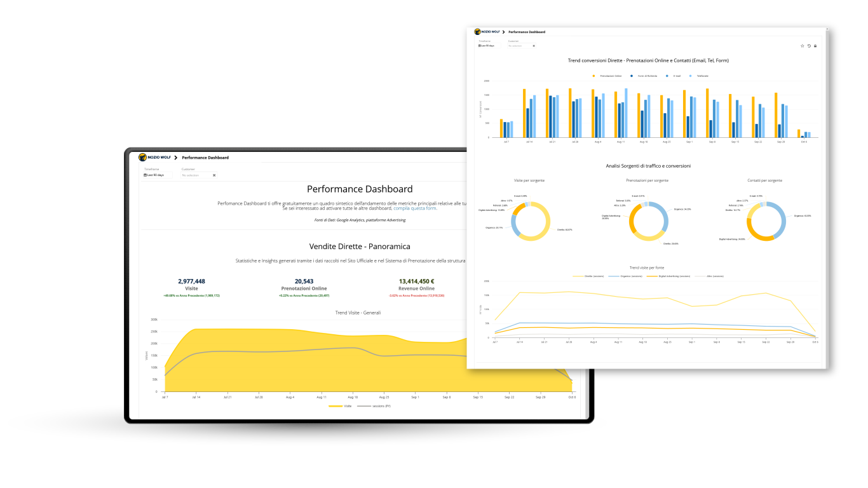
Task: Click the star favorite icon in right dashboard
Action: point(803,46)
